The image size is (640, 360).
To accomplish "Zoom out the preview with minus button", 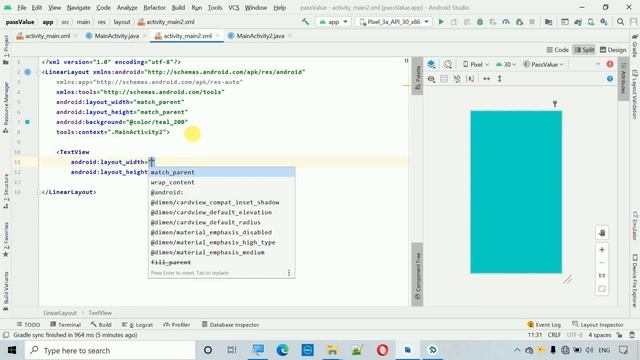I will click(602, 262).
